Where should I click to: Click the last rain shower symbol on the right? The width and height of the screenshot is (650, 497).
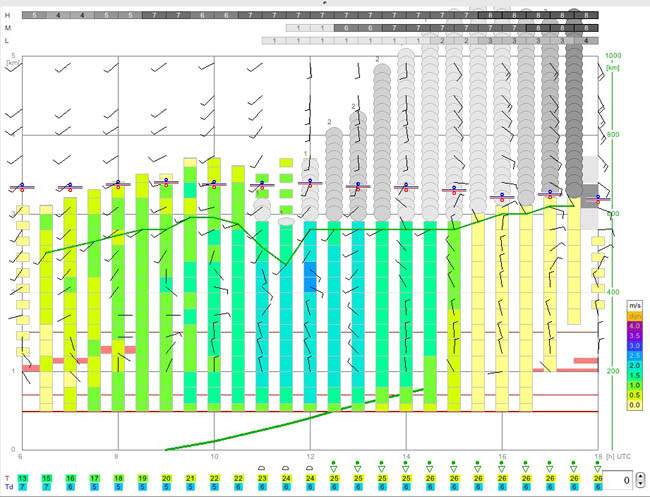coord(598,466)
